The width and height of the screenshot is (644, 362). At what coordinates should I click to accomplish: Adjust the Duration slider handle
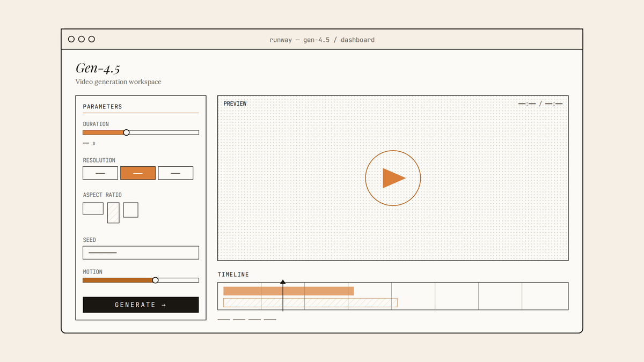[127, 132]
